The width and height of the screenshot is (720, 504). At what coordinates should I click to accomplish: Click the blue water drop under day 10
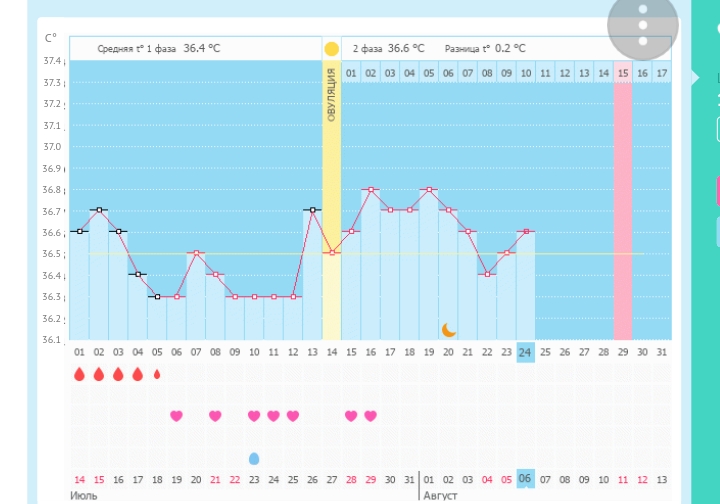(x=253, y=458)
